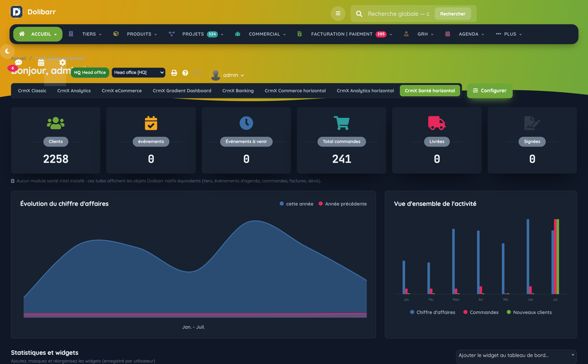Click the person icon beside GRH

point(406,34)
